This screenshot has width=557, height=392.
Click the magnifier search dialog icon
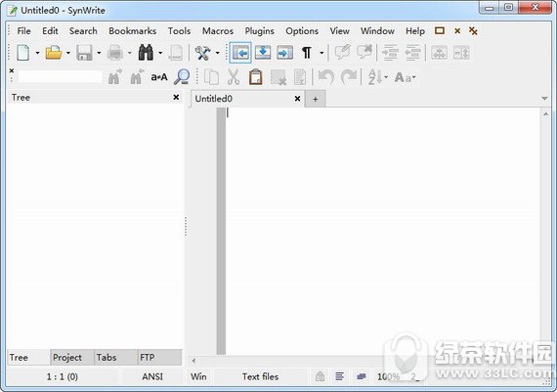point(182,77)
